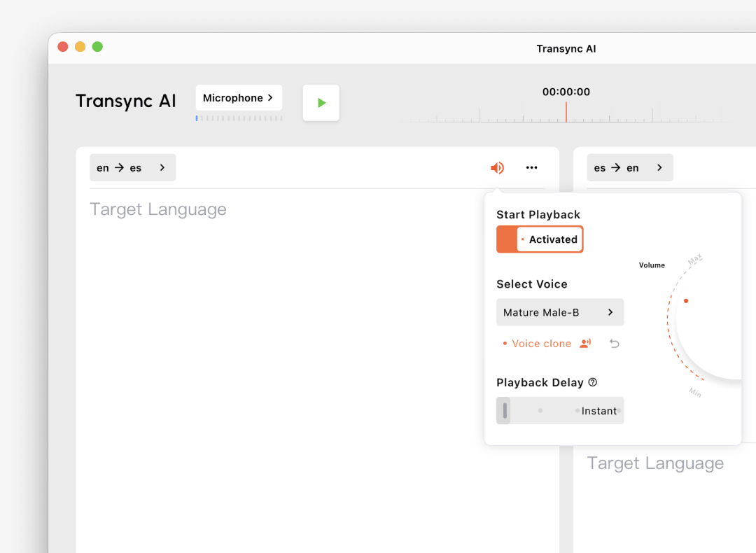Click the voice clone person icon

tap(585, 343)
